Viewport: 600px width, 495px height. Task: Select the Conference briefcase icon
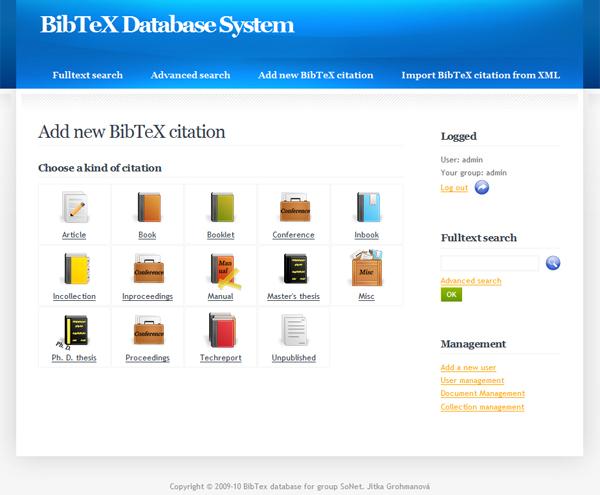coord(295,207)
